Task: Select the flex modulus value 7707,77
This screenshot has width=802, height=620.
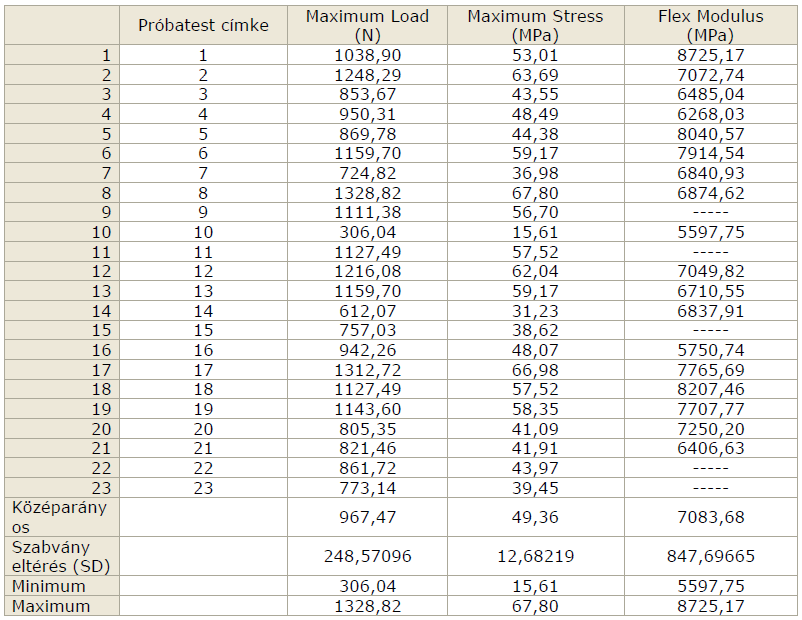Action: tap(710, 409)
